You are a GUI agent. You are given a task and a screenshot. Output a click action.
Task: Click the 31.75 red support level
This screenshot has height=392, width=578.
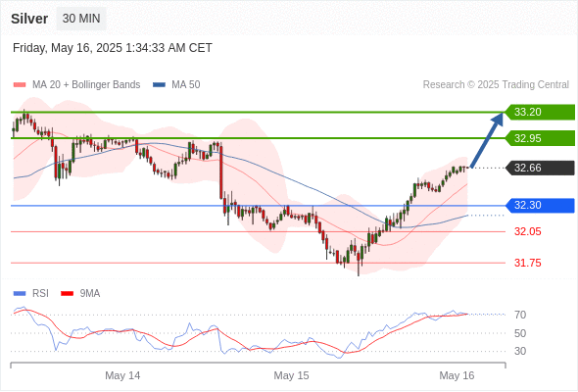click(527, 263)
